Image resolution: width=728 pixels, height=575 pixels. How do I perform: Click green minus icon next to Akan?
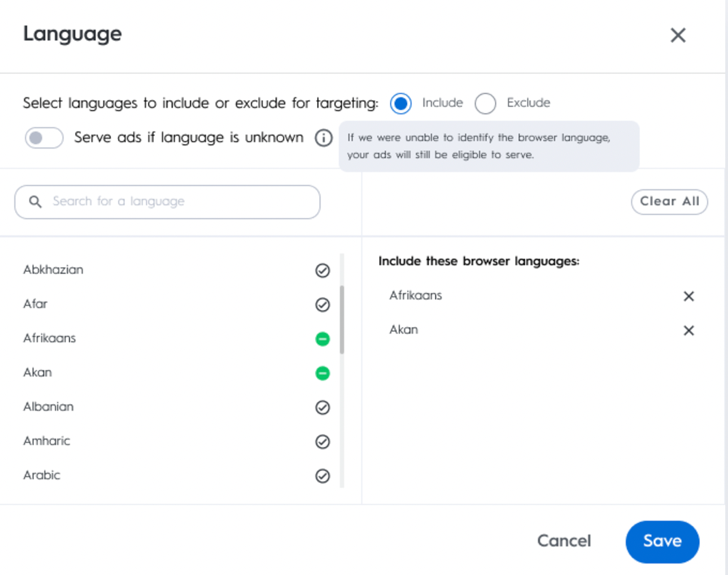coord(322,373)
